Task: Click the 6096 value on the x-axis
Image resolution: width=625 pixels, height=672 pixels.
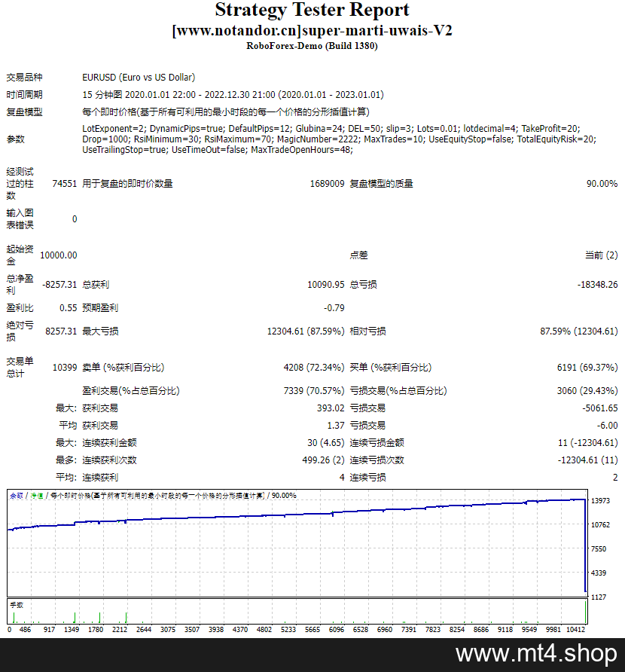Action: 337,630
